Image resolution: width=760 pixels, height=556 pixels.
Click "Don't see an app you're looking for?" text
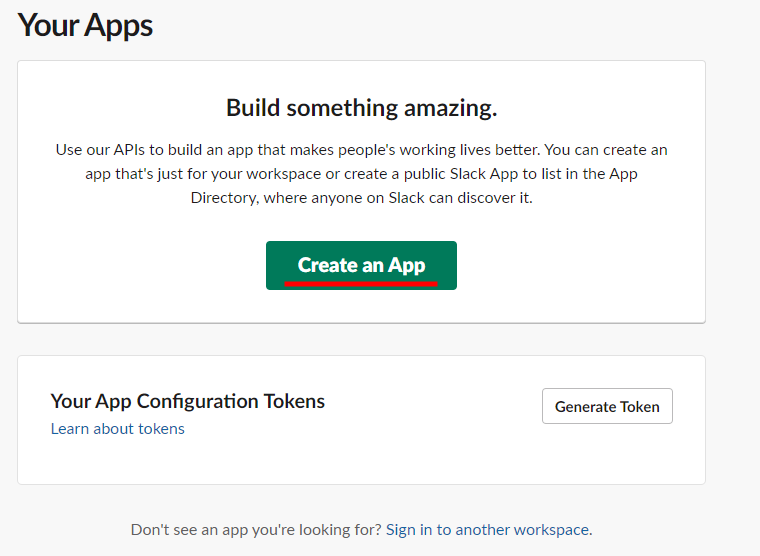pos(256,529)
